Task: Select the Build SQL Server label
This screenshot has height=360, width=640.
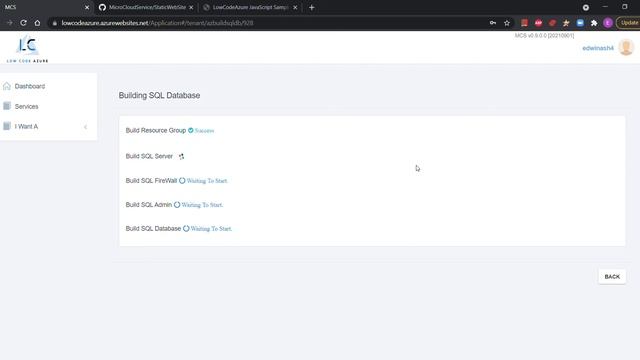Action: pyautogui.click(x=149, y=156)
